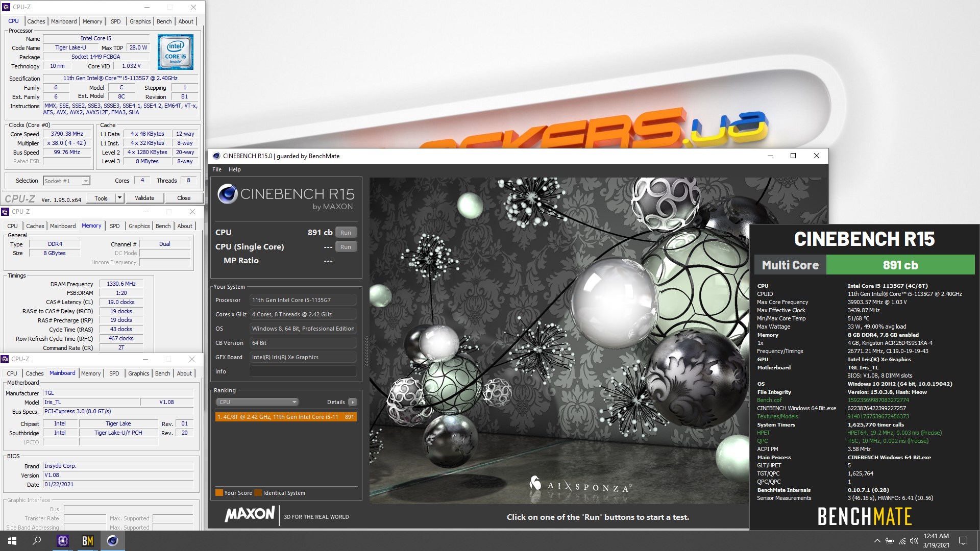
Task: Click the Core Speed value 3790.38 MHz
Action: coord(67,134)
